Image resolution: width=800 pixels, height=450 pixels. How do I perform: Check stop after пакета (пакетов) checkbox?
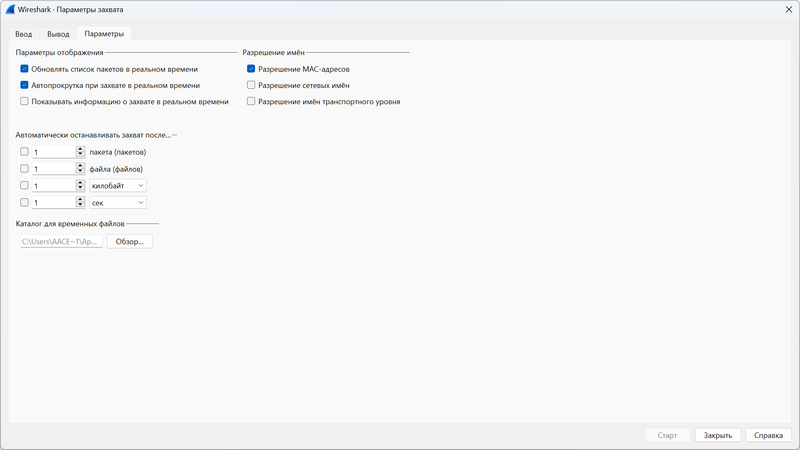pos(24,152)
